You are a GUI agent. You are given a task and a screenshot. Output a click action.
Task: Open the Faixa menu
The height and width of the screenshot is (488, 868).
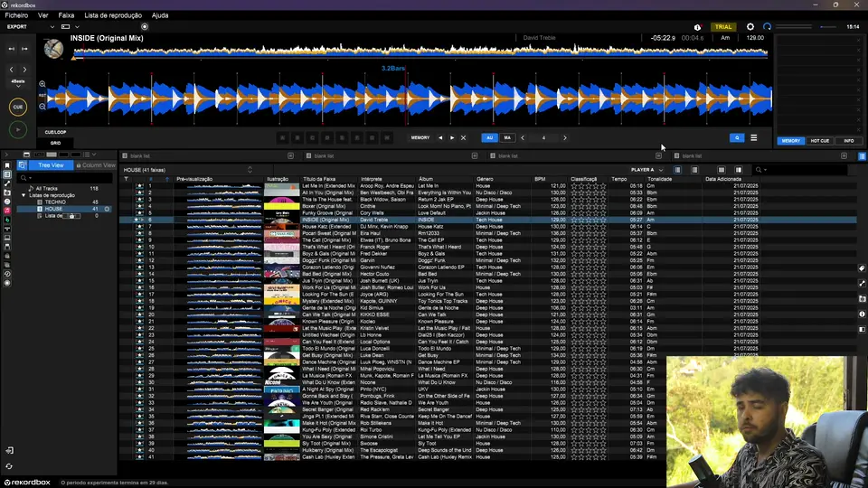click(66, 15)
